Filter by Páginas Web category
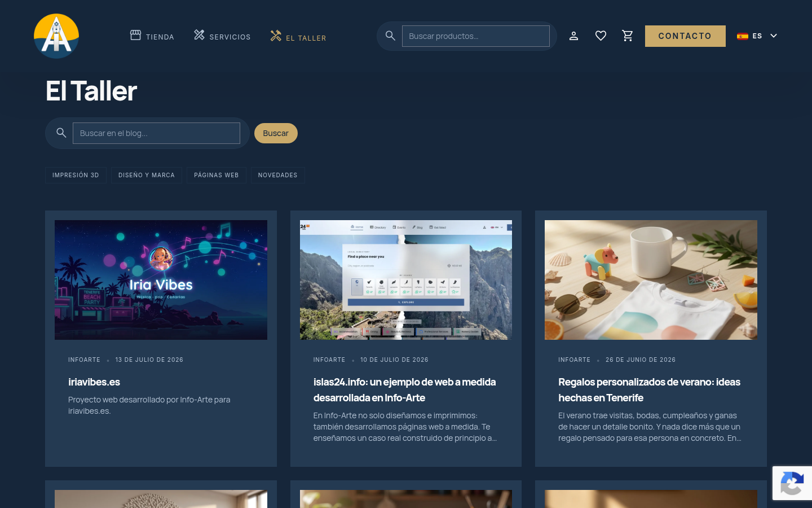 pyautogui.click(x=217, y=175)
